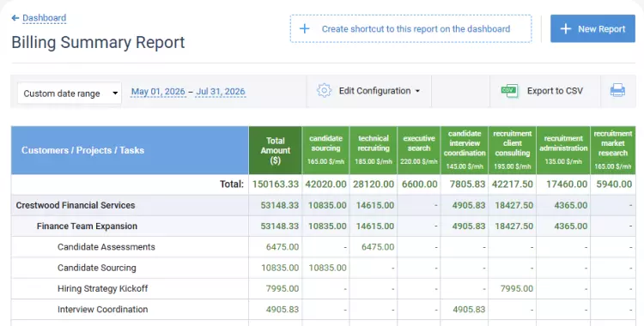
Task: Click the Jul 31, 2026 end date
Action: (221, 92)
